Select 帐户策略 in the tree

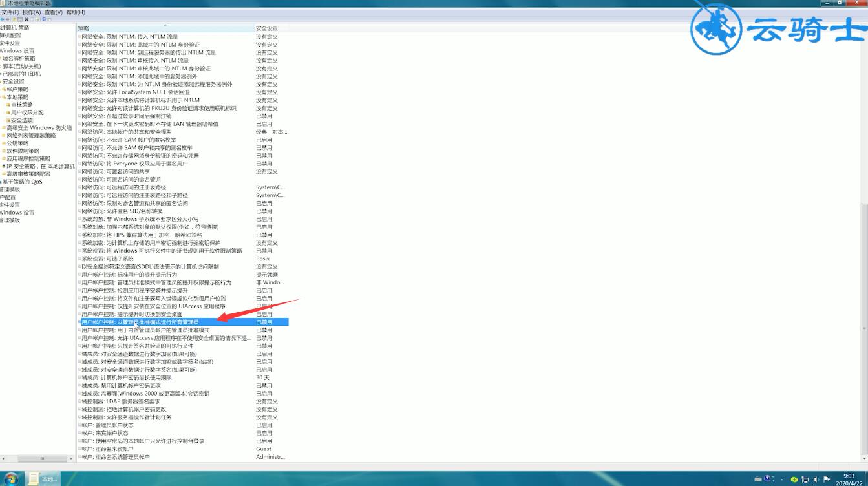click(17, 89)
